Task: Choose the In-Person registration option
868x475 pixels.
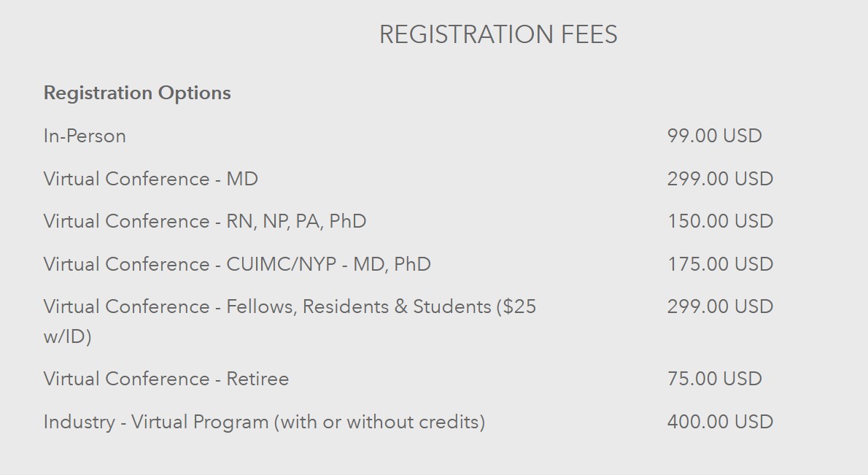Action: (x=85, y=136)
